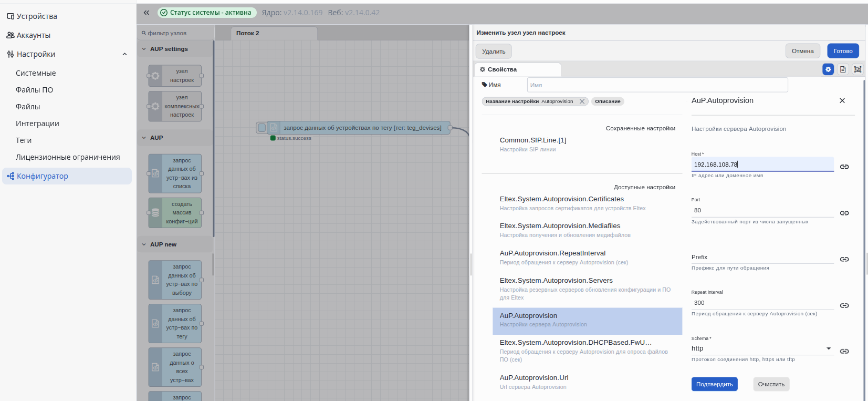Click link icon next to Host field
The width and height of the screenshot is (868, 401).
(x=844, y=167)
